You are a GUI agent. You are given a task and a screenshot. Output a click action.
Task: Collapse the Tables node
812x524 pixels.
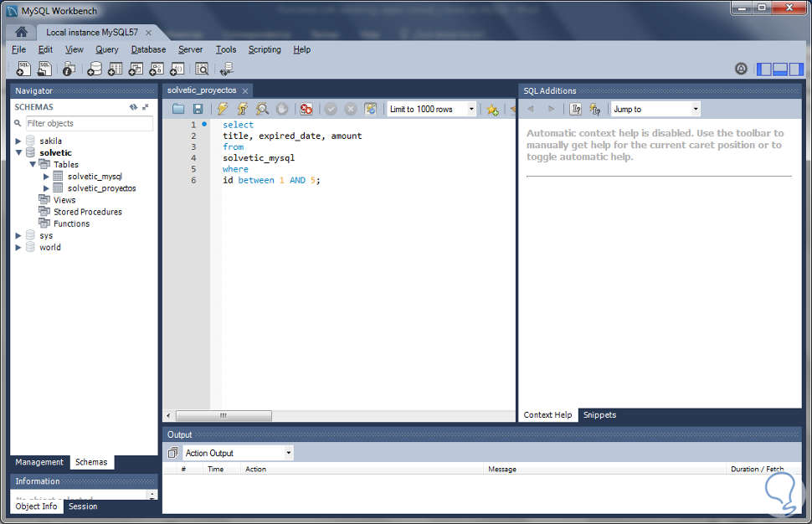[32, 165]
